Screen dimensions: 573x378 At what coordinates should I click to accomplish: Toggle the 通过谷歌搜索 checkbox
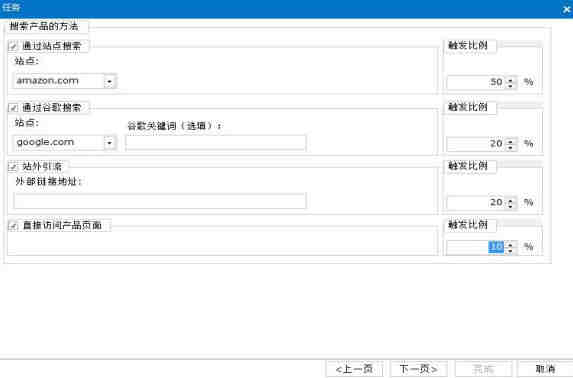click(13, 108)
